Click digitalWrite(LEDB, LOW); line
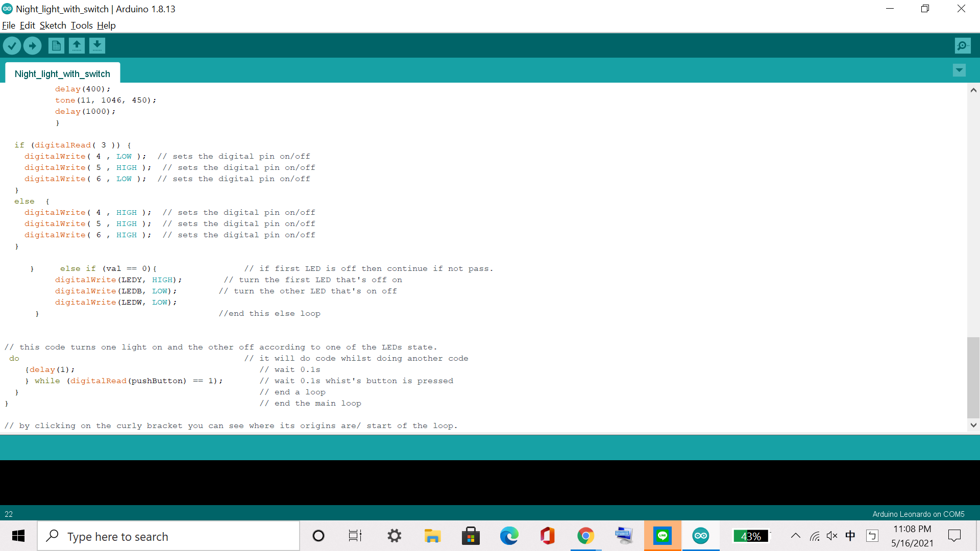Image resolution: width=980 pixels, height=551 pixels. [116, 291]
